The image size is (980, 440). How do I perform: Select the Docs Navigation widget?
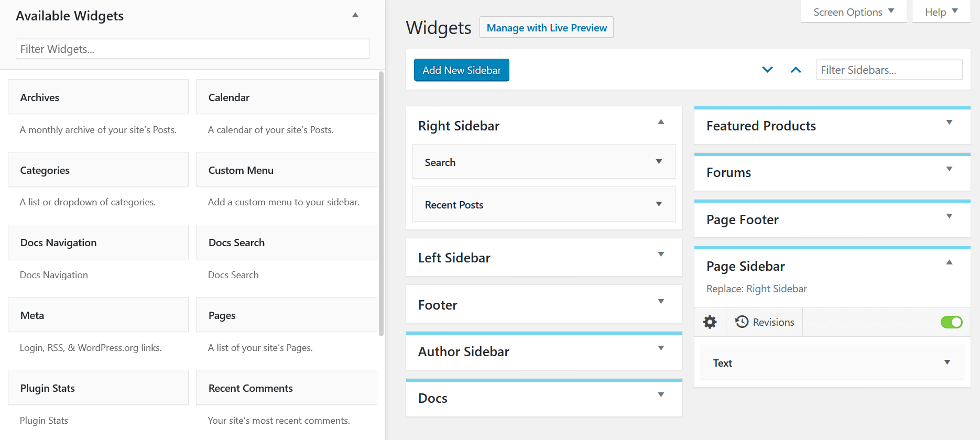tap(98, 243)
